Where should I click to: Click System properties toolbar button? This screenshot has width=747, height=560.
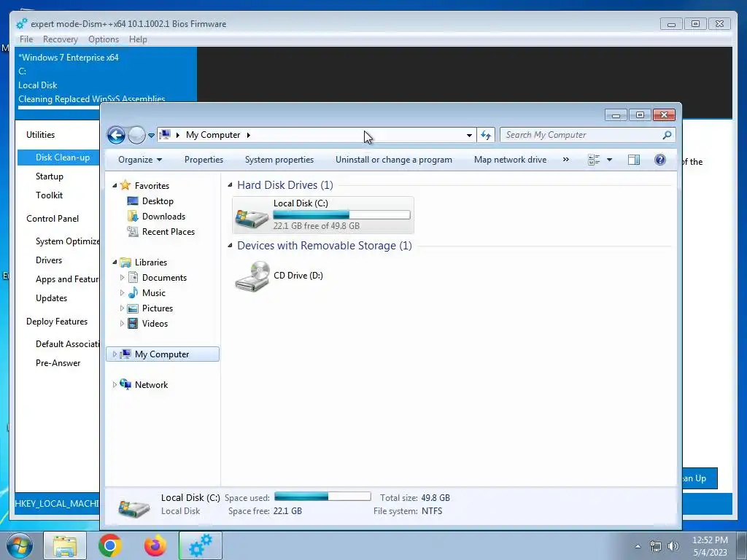[279, 160]
